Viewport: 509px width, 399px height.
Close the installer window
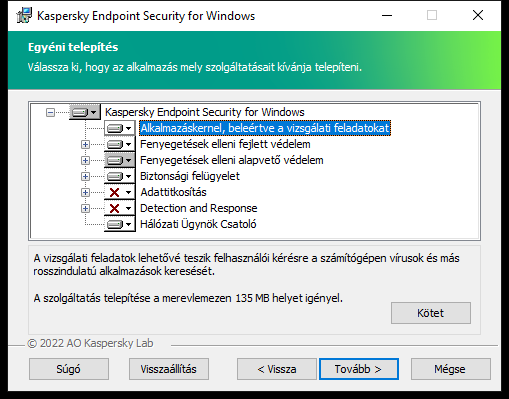click(478, 15)
